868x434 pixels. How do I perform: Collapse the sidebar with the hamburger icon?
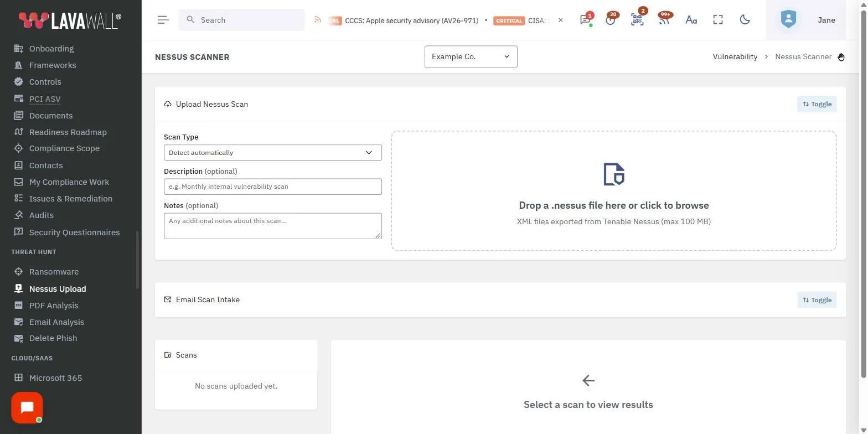tap(163, 20)
